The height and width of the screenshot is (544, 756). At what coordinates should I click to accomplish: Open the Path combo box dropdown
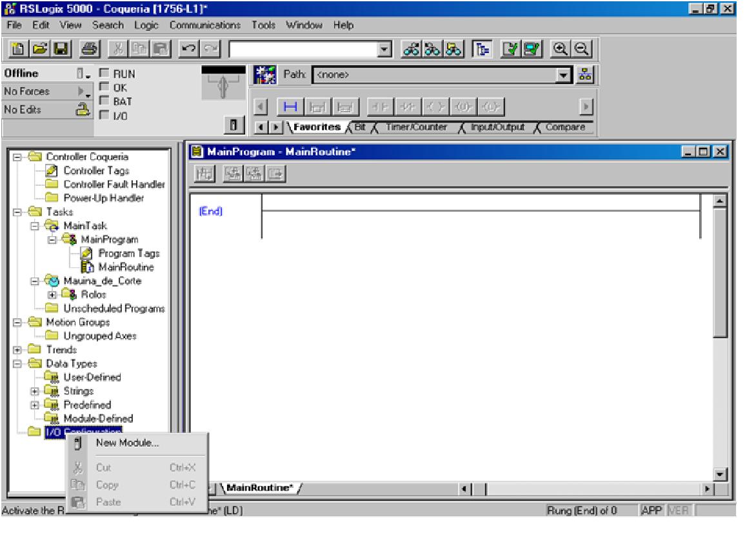(562, 75)
